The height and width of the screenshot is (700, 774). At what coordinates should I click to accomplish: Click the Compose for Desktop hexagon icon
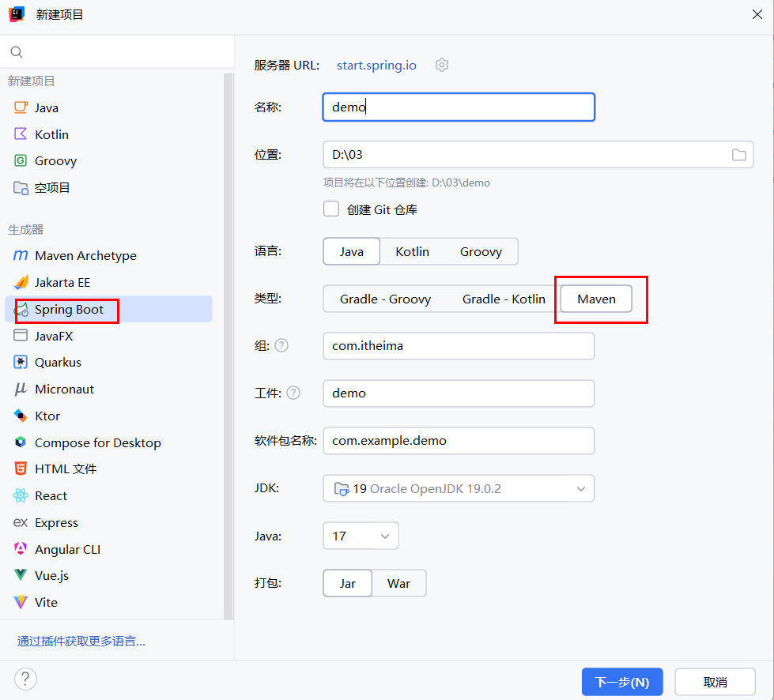(21, 442)
